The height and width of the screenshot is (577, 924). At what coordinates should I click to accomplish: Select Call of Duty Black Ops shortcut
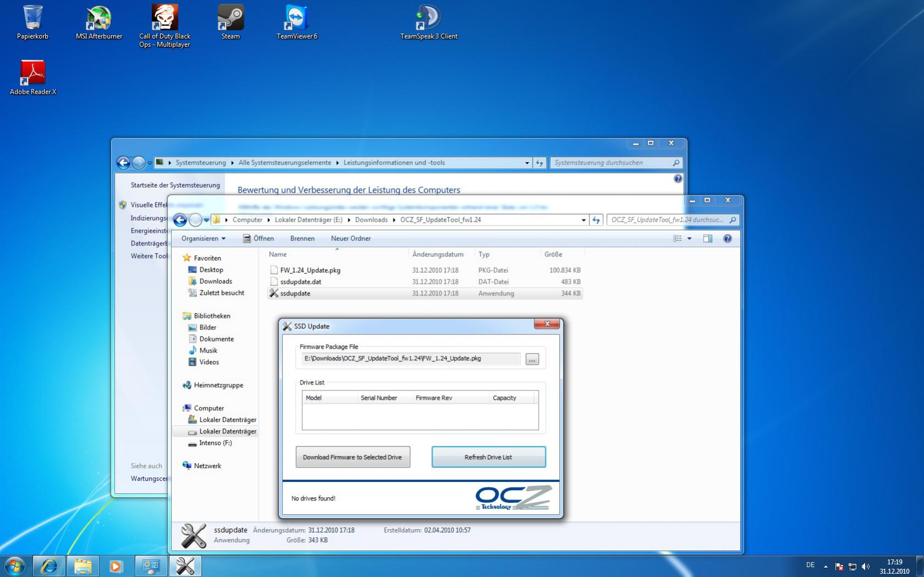(x=165, y=26)
